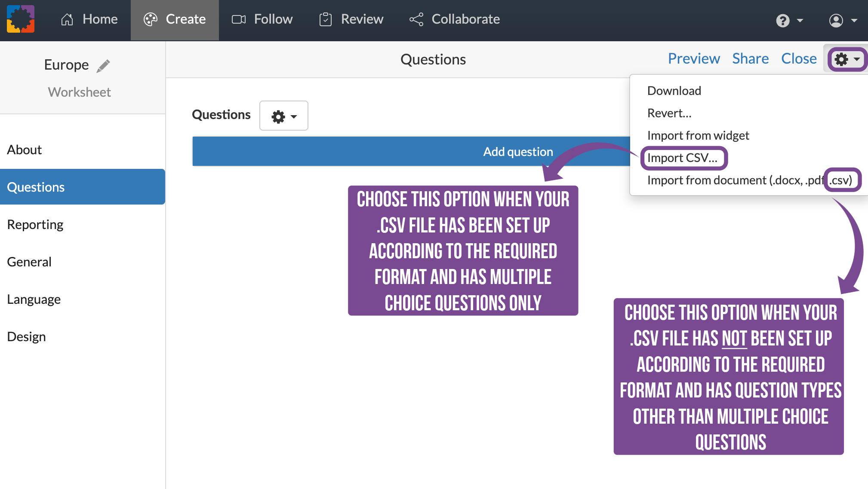Click the Create palette icon
868x489 pixels.
(151, 19)
